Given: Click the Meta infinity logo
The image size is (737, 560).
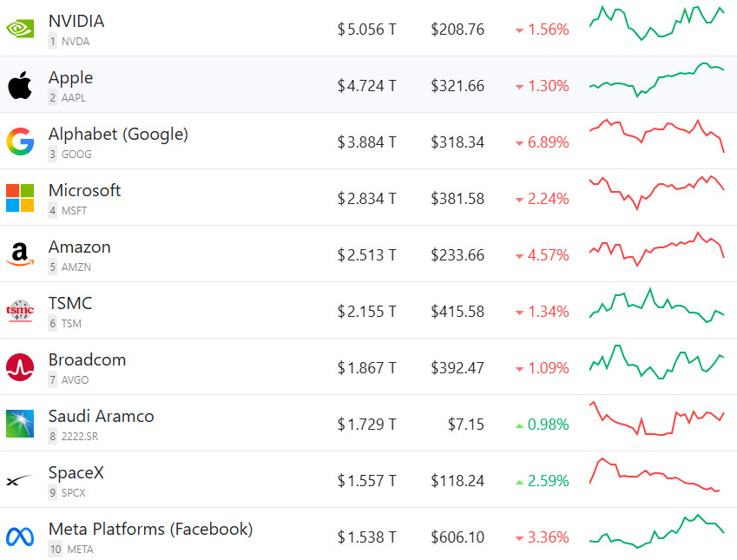Looking at the screenshot, I should (20, 537).
